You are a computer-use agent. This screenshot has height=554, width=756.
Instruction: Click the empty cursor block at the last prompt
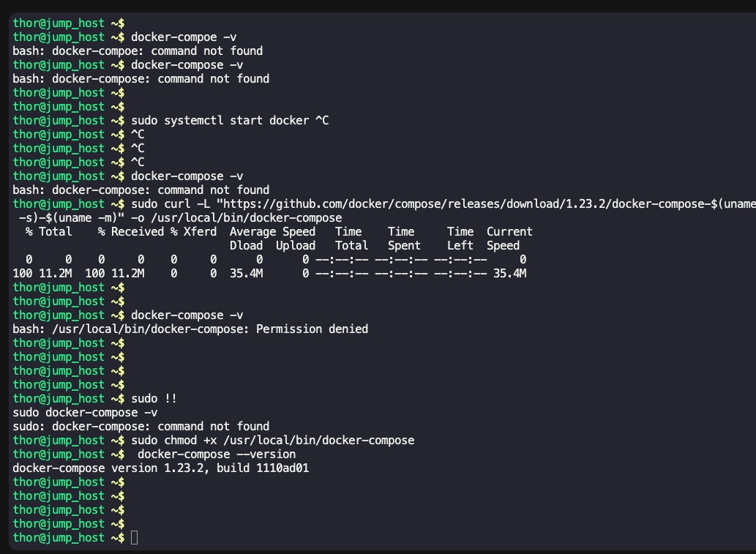[x=134, y=538]
